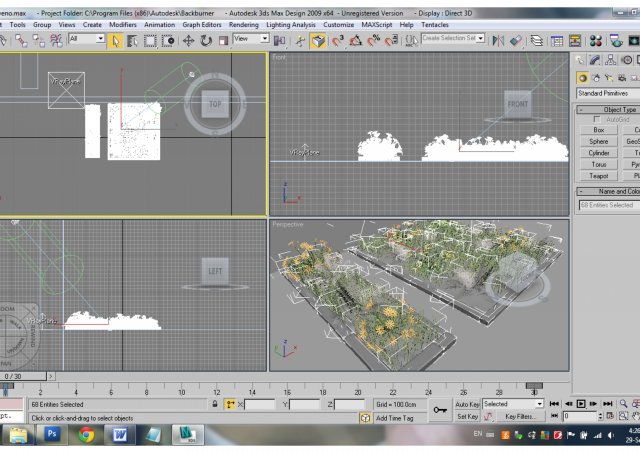Click the Geometry category icon
This screenshot has width=640, height=453.
[583, 78]
